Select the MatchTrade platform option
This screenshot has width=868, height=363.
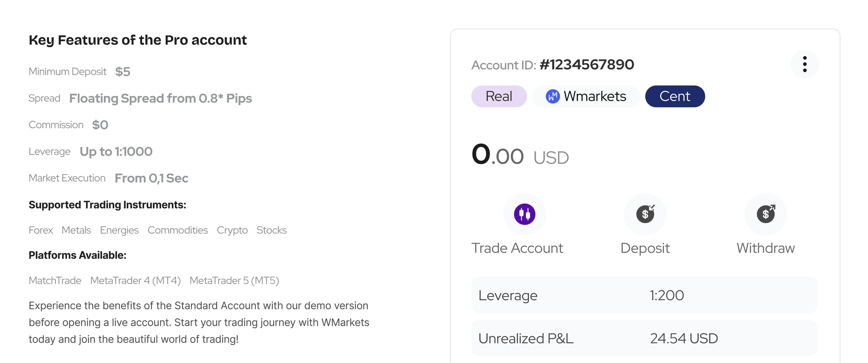[x=55, y=280]
